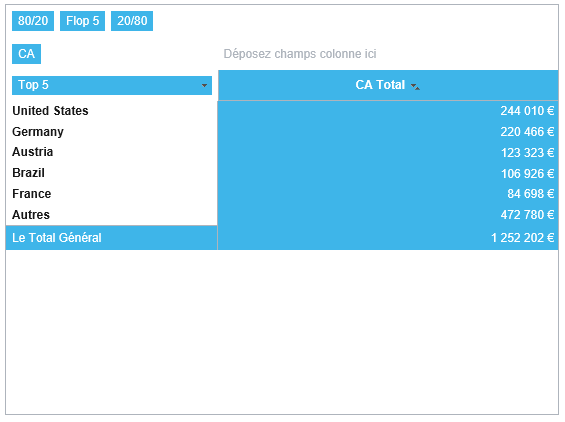Expand the Autres grouped row
The height and width of the screenshot is (422, 565).
(x=31, y=215)
